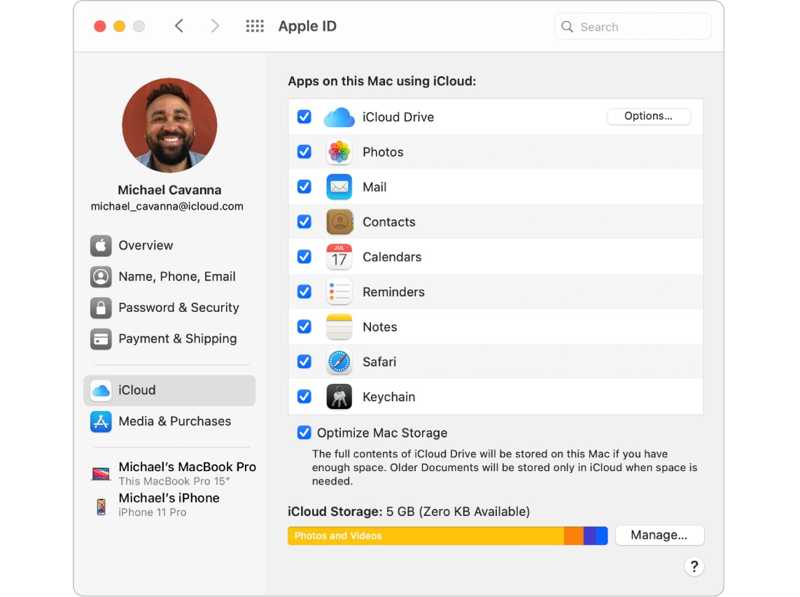Click the Keychain icon
This screenshot has width=800, height=597.
[x=339, y=396]
